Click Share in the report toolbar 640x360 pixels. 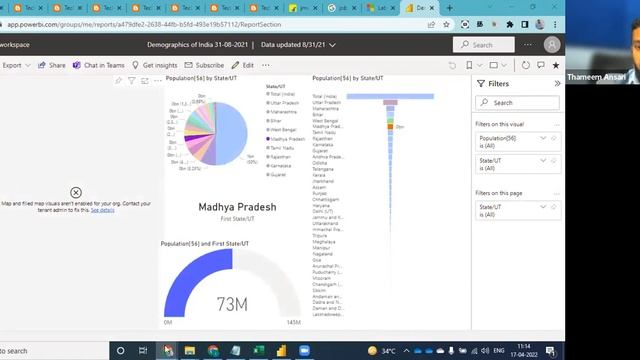pyautogui.click(x=52, y=65)
